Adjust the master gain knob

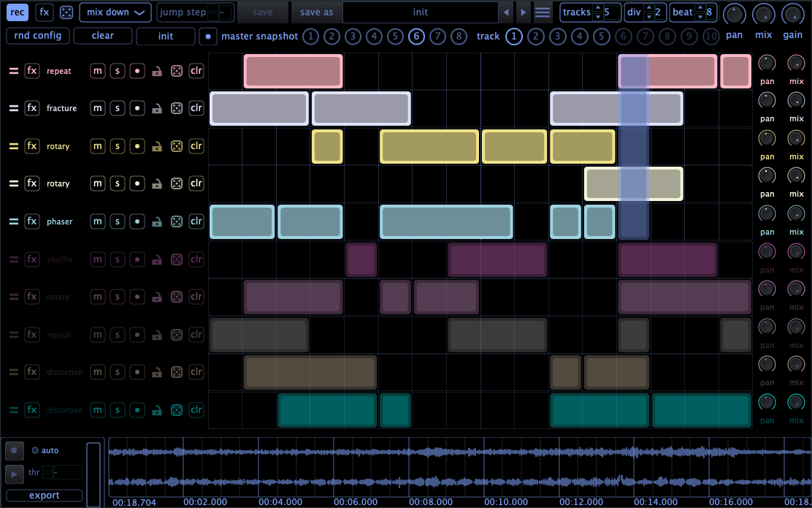pyautogui.click(x=792, y=14)
